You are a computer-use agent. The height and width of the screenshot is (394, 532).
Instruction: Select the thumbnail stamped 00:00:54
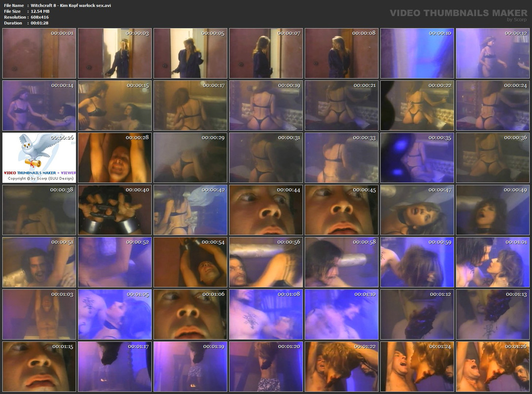190,263
